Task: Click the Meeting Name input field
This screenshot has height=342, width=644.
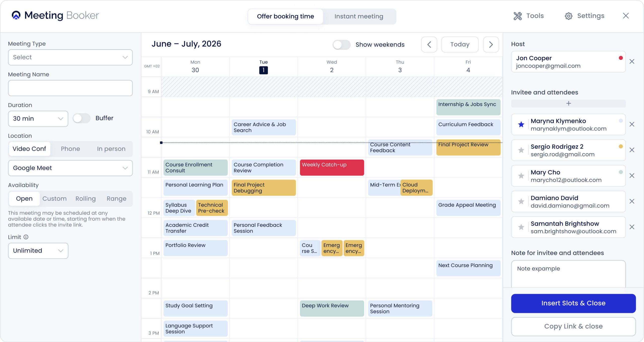Action: [70, 88]
